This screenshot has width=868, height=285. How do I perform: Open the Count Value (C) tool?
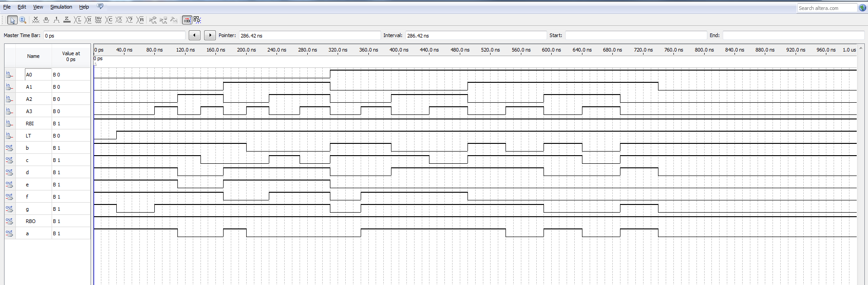pyautogui.click(x=109, y=20)
